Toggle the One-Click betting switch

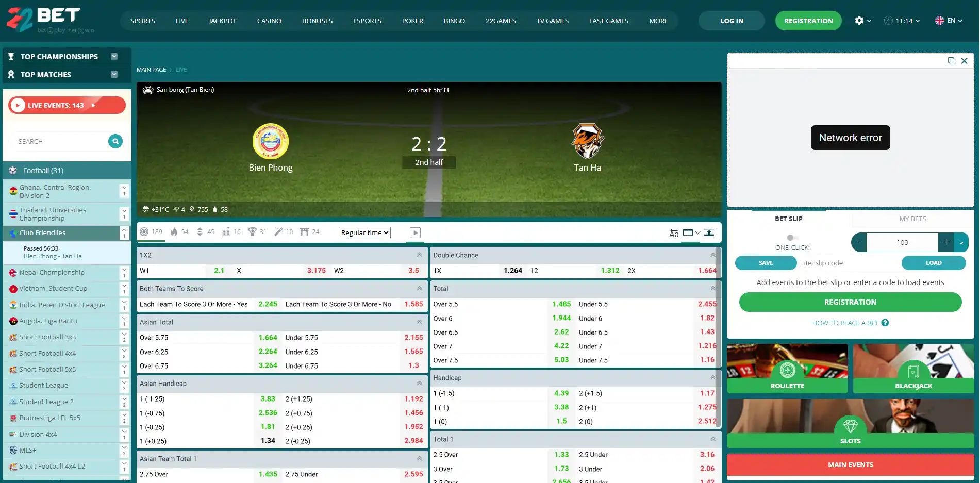(x=792, y=238)
